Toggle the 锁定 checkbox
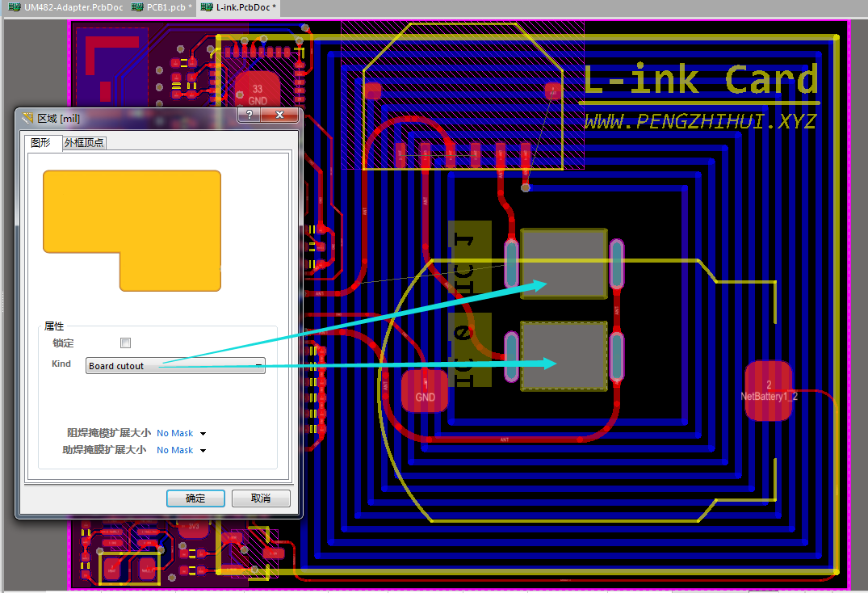The height and width of the screenshot is (593, 868). point(125,343)
